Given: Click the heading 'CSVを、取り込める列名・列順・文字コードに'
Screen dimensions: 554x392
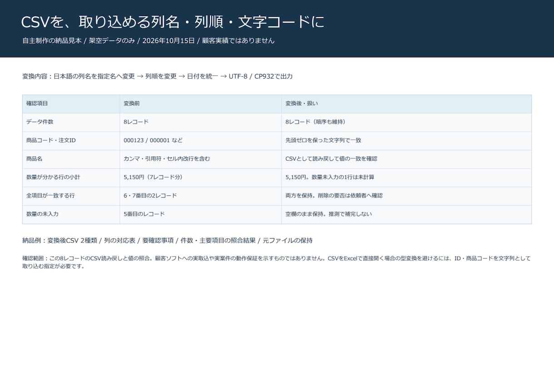Looking at the screenshot, I should 173,22.
